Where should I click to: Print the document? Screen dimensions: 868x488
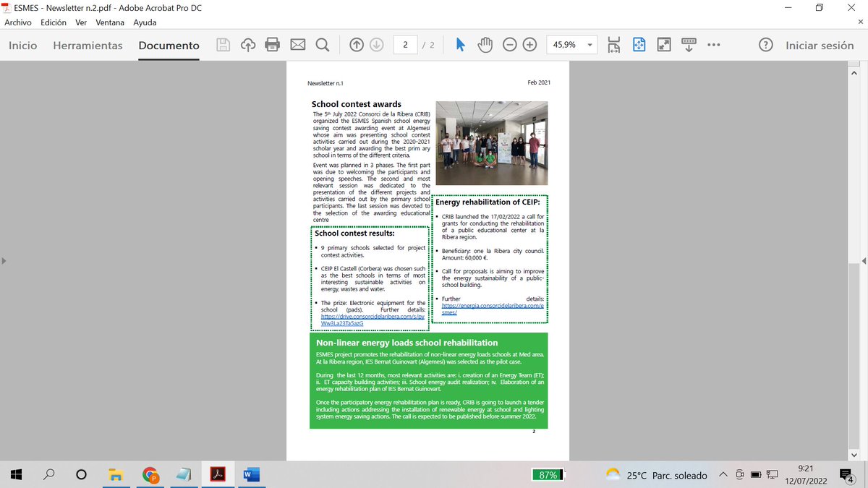[x=273, y=45]
